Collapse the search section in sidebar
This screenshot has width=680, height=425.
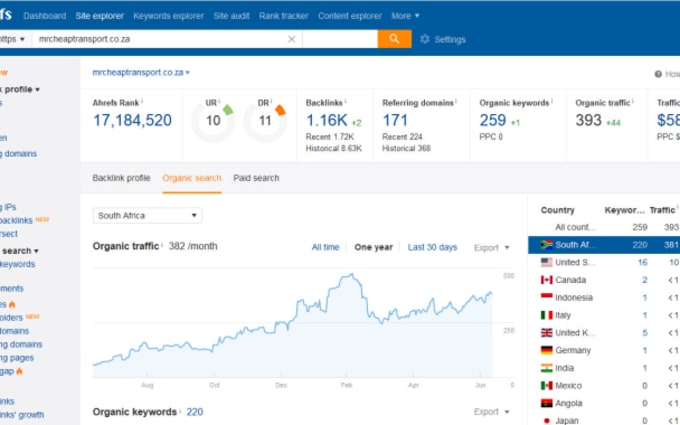tap(20, 251)
